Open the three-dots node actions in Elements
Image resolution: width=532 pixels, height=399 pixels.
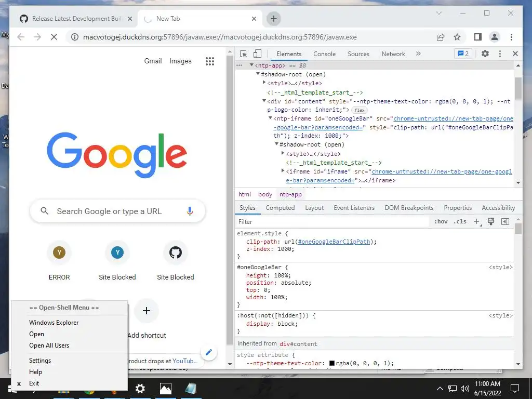click(239, 65)
